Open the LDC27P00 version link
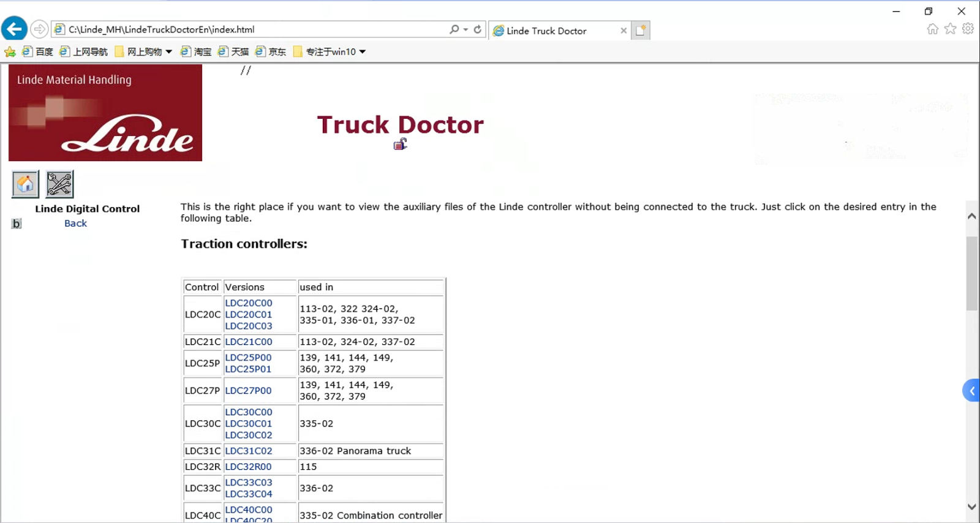Viewport: 980px width, 523px height. (248, 391)
